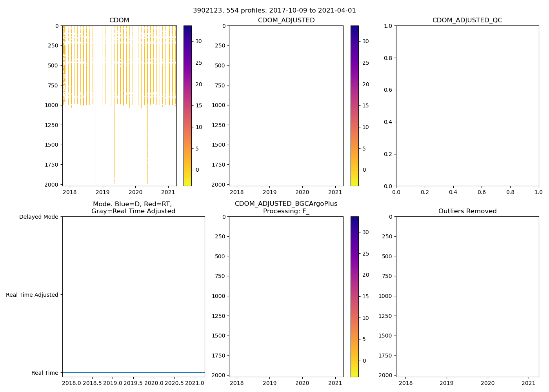Click the Real Time Adjusted axis label
Viewport: 549px width, 392px height.
coord(32,295)
